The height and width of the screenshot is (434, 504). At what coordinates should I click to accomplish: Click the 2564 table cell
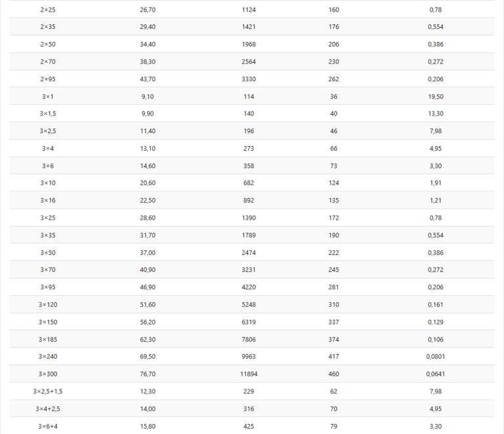tap(249, 62)
